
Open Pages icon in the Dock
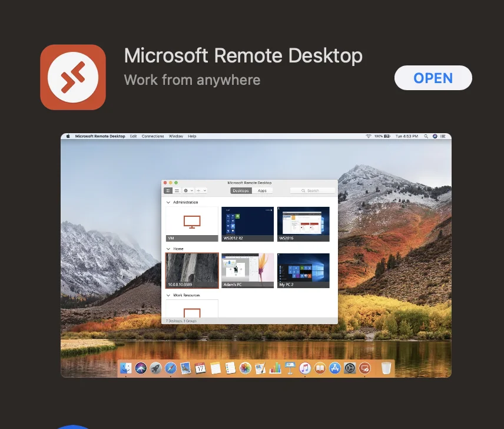click(x=260, y=368)
